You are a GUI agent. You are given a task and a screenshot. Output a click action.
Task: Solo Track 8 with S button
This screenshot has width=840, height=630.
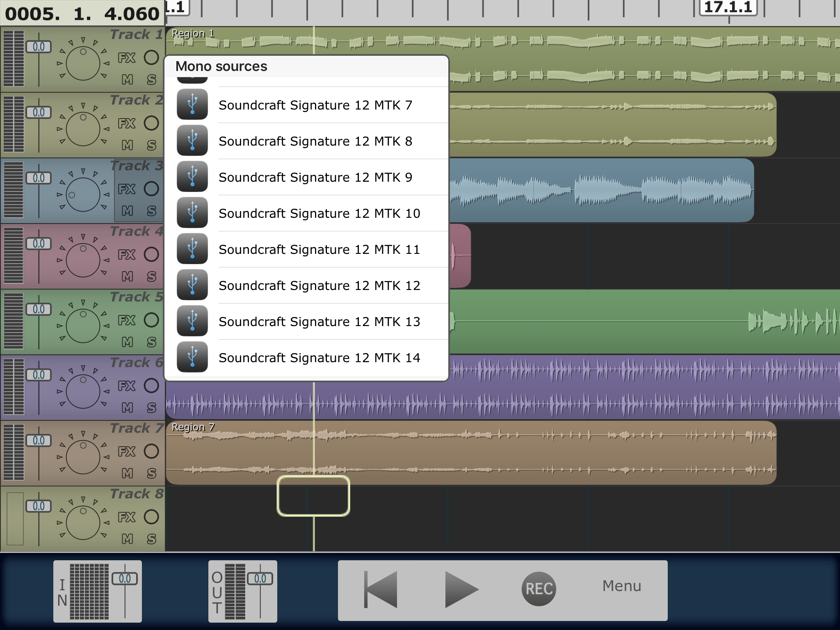pos(151,539)
